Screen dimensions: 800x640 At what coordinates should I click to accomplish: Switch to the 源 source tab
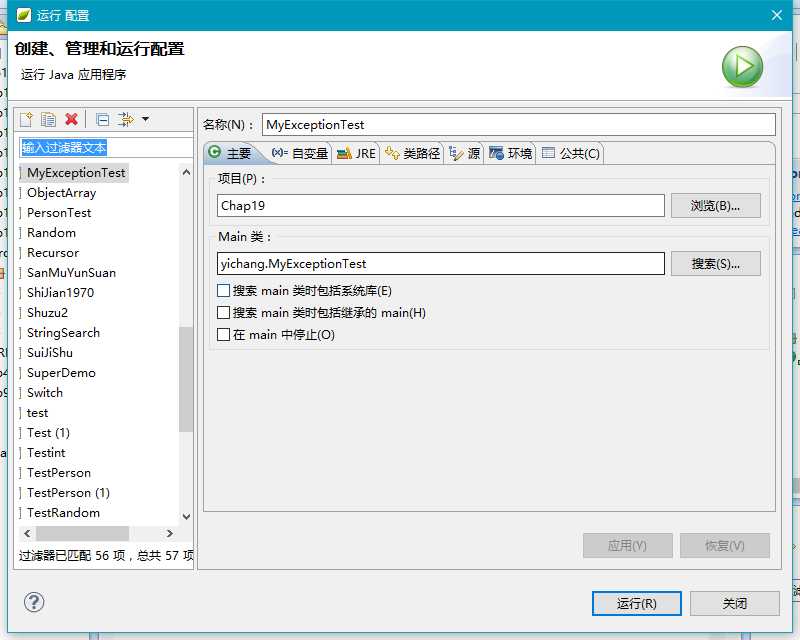point(464,153)
